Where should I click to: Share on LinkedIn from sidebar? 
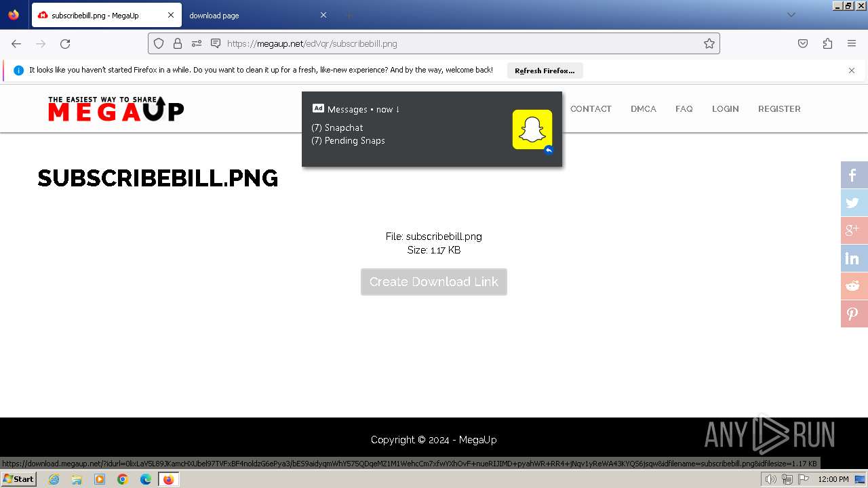tap(853, 258)
